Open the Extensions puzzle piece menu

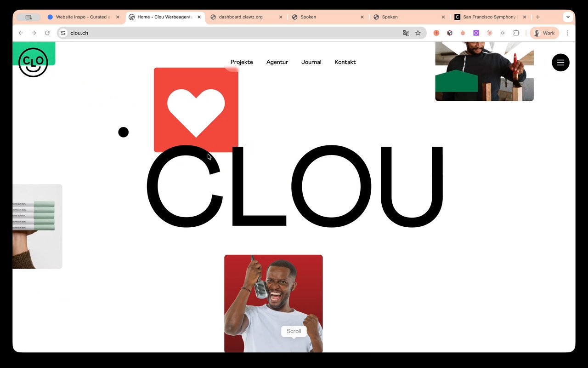[516, 33]
